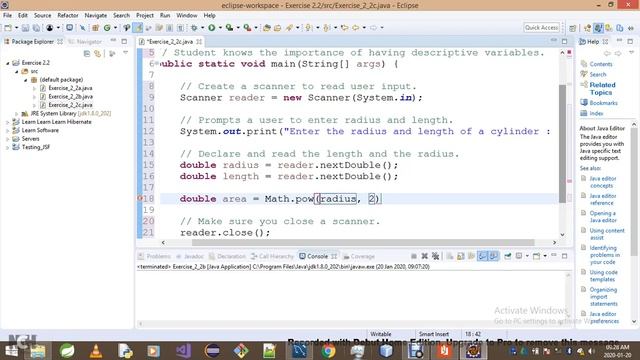Open the Help Search link

click(598, 74)
